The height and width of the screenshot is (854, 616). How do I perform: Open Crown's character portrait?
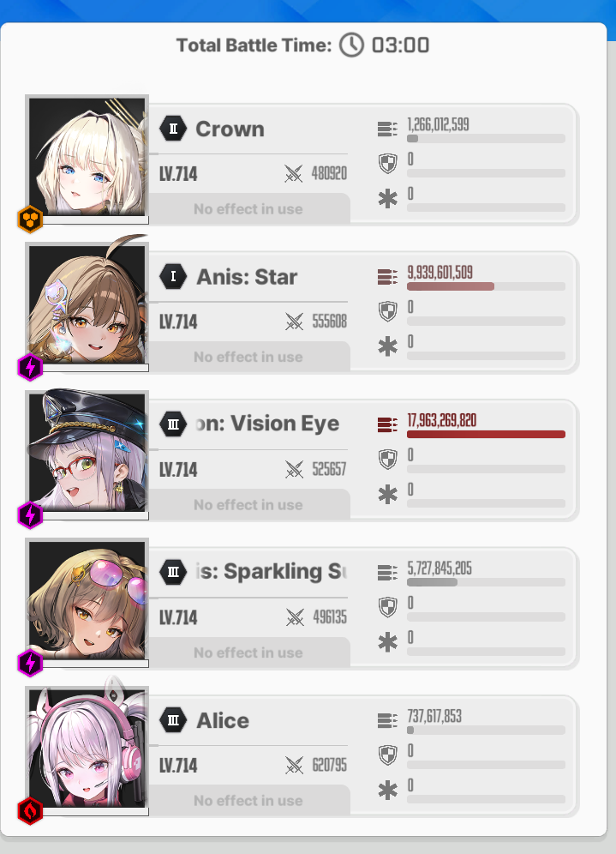tap(87, 157)
